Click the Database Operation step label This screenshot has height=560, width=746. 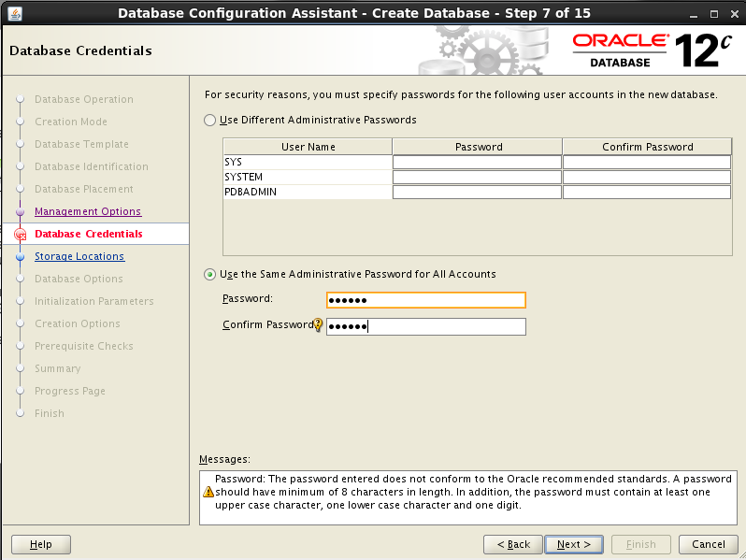[84, 99]
